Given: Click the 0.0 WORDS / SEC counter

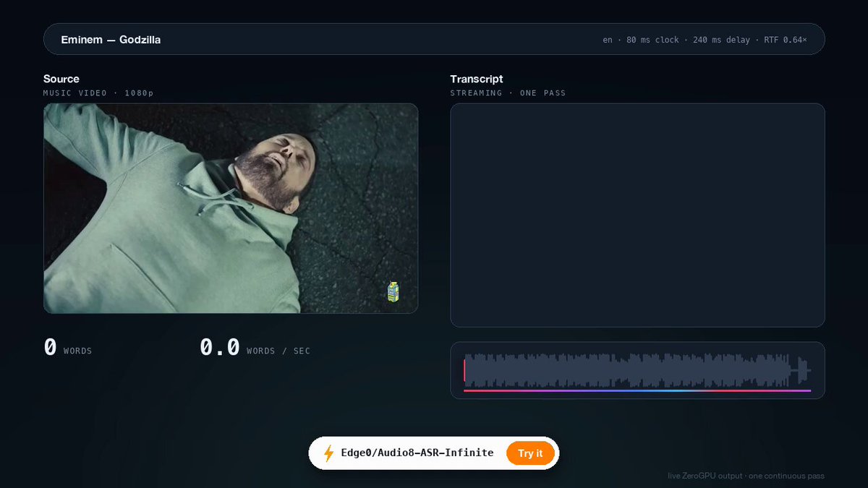Looking at the screenshot, I should 255,348.
